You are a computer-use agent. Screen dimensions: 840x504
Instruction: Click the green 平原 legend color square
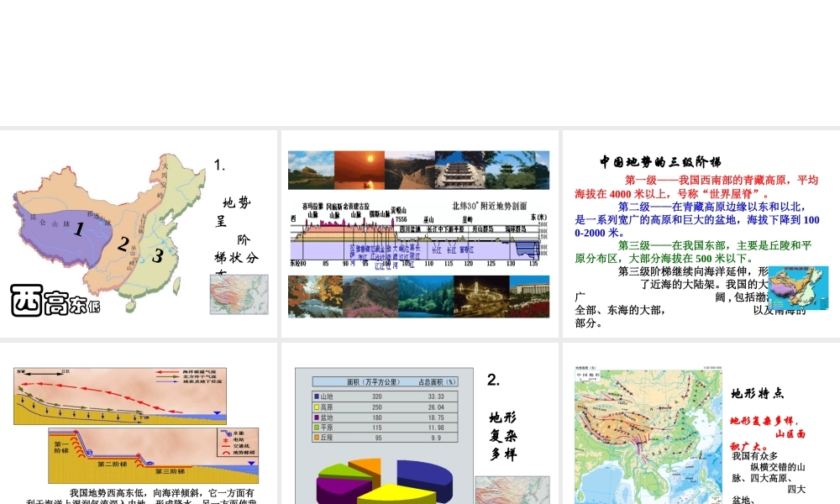point(317,428)
